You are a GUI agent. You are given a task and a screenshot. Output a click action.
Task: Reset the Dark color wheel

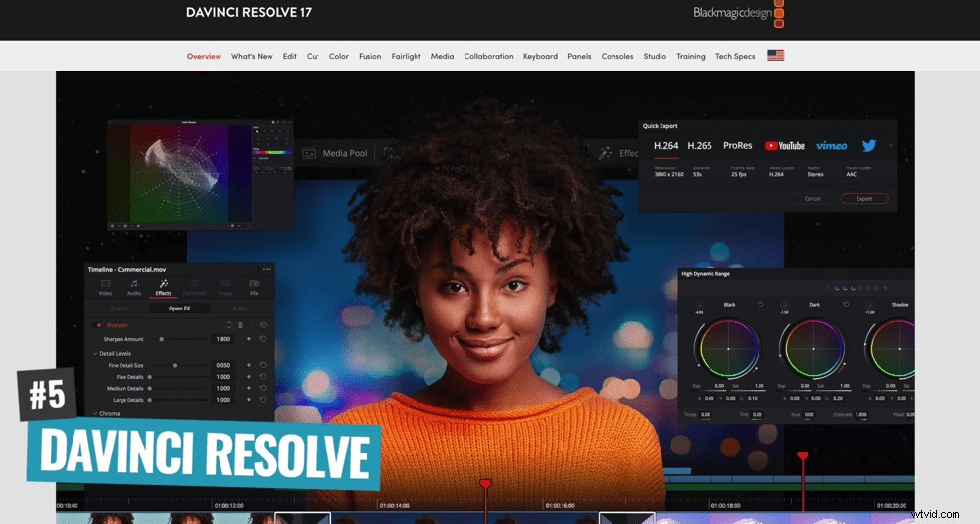(x=846, y=305)
